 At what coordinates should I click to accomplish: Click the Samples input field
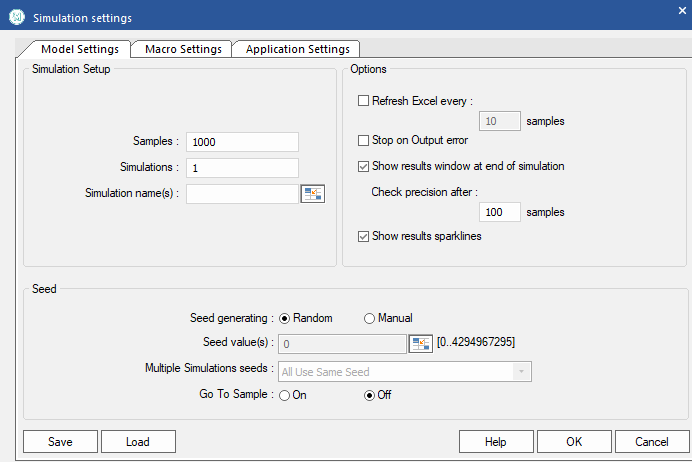(x=242, y=142)
